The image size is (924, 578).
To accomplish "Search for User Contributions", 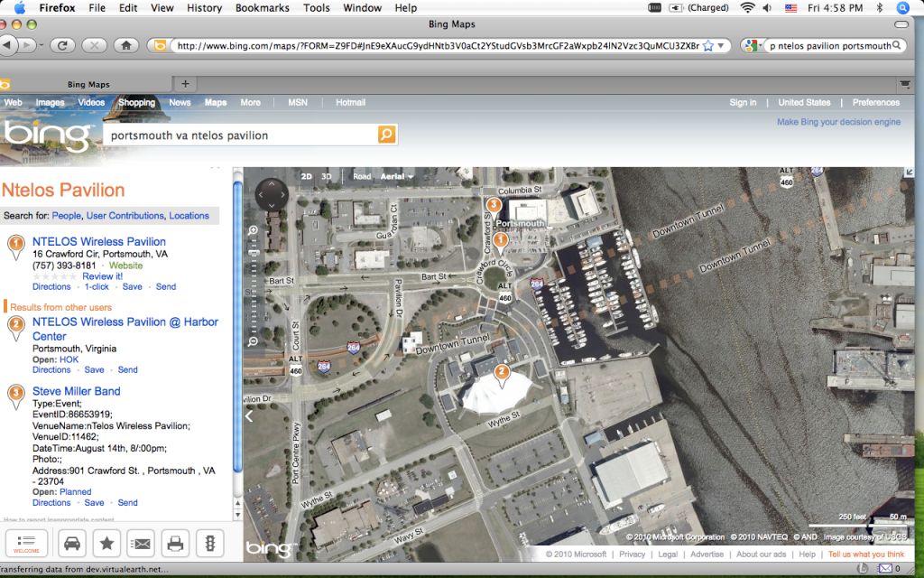I will [125, 215].
